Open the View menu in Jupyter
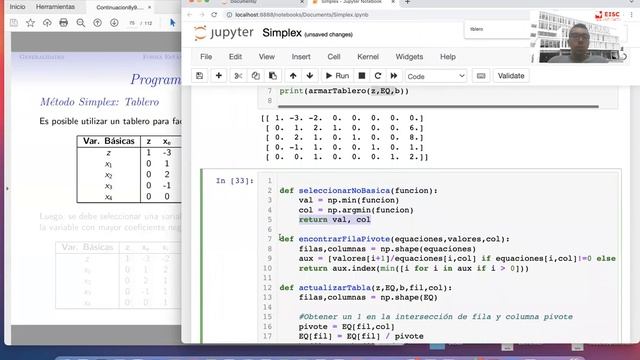The height and width of the screenshot is (360, 640). (267, 57)
